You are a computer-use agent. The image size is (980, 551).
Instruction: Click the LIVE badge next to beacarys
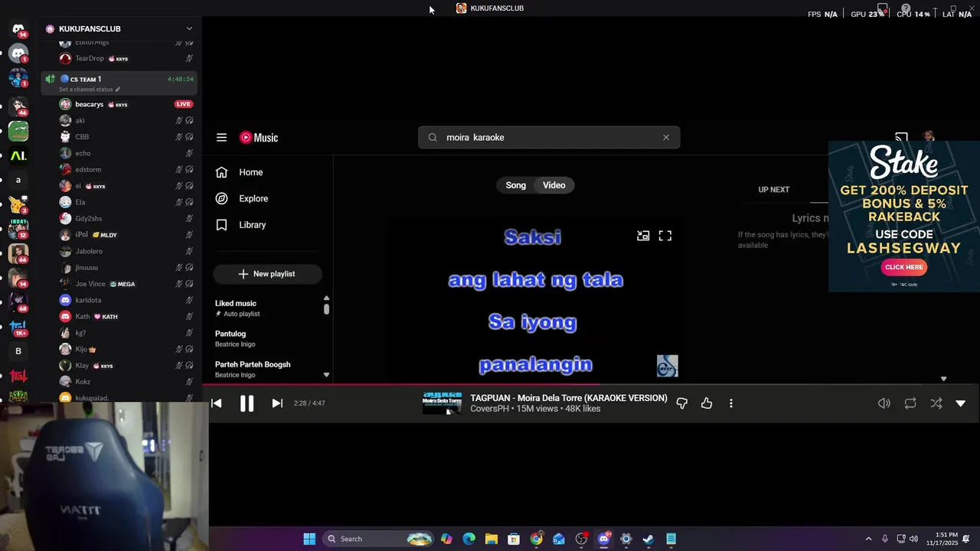[x=183, y=104]
